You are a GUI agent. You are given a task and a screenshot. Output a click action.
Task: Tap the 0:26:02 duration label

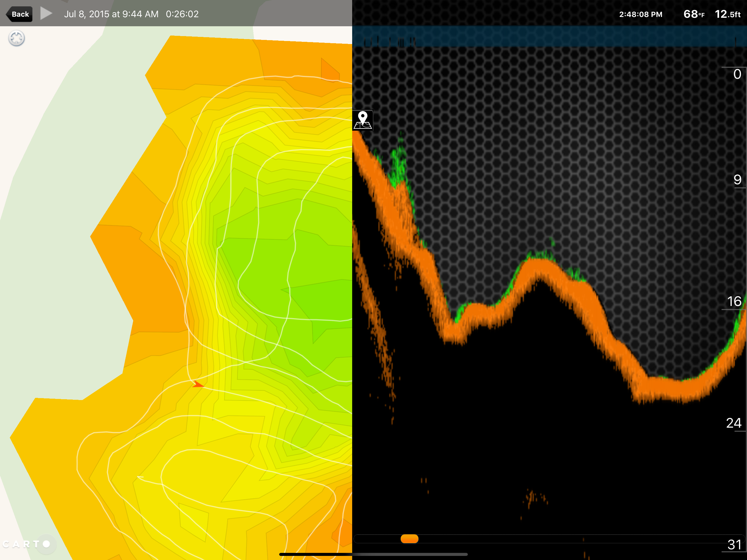coord(182,14)
